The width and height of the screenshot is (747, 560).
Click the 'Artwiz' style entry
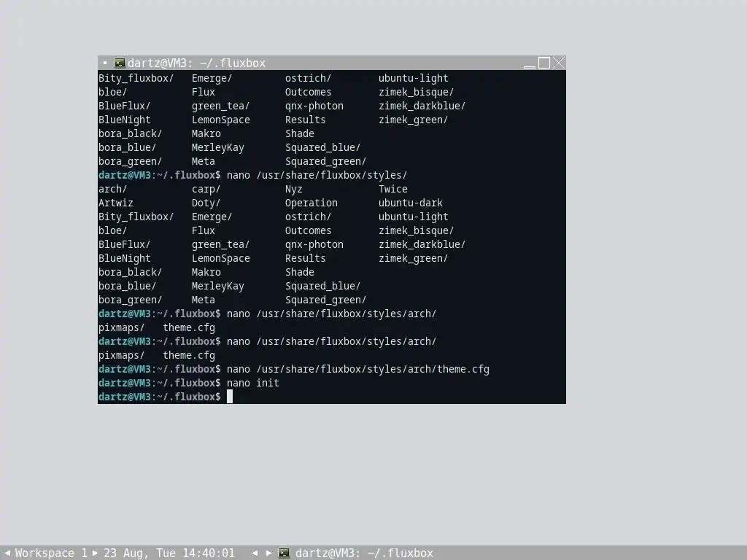[x=116, y=203]
